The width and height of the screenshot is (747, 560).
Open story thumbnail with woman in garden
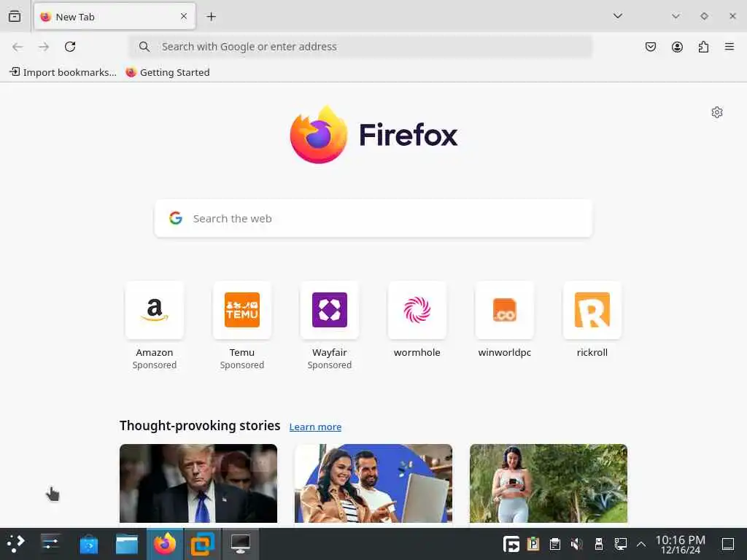[549, 483]
